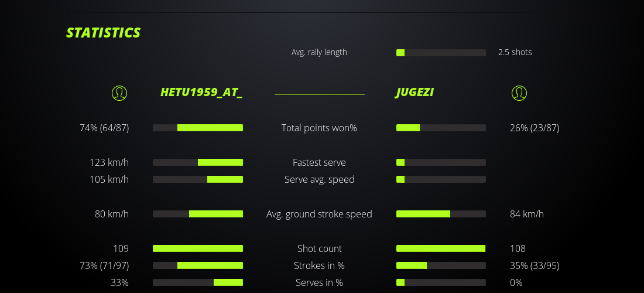Viewport: 644px width, 293px height.
Task: Click the Avg. rally length bar
Action: click(x=441, y=53)
